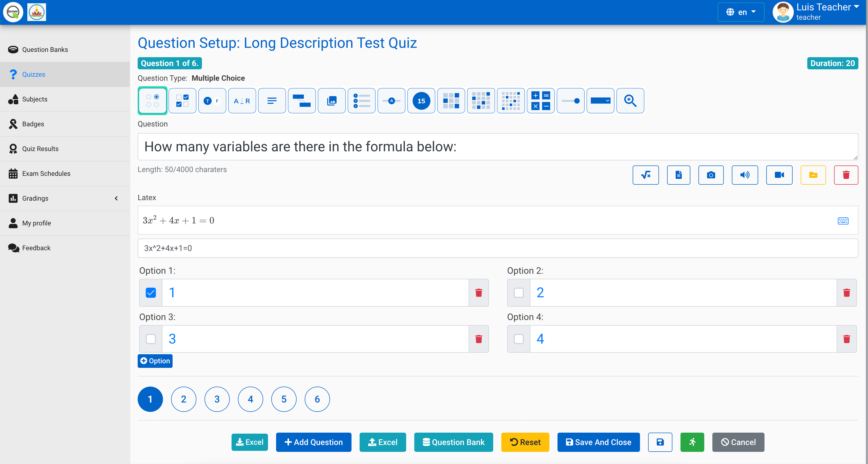Open Question Banks in sidebar
Image resolution: width=868 pixels, height=464 pixels.
pyautogui.click(x=45, y=50)
